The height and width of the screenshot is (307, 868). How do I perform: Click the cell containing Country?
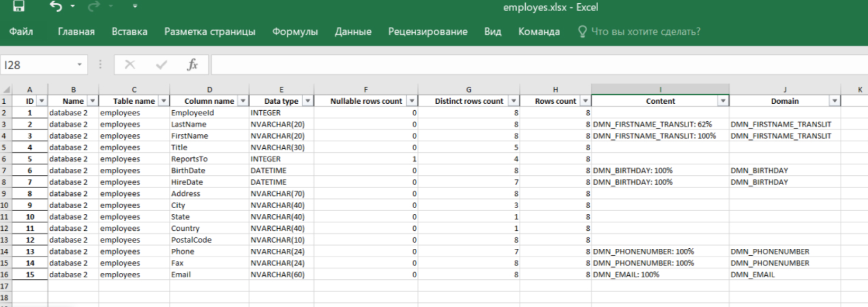coord(209,228)
